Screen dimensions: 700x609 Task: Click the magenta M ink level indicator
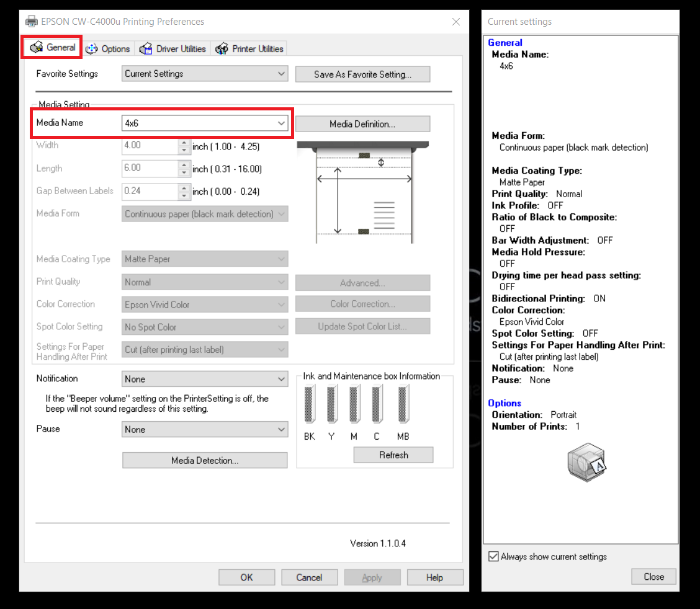pos(354,405)
